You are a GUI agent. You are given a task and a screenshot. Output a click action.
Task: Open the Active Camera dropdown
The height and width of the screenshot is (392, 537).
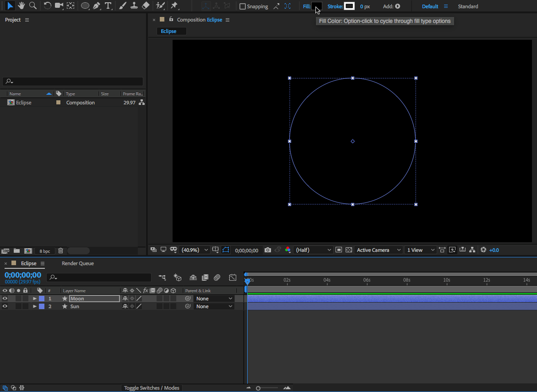point(379,250)
